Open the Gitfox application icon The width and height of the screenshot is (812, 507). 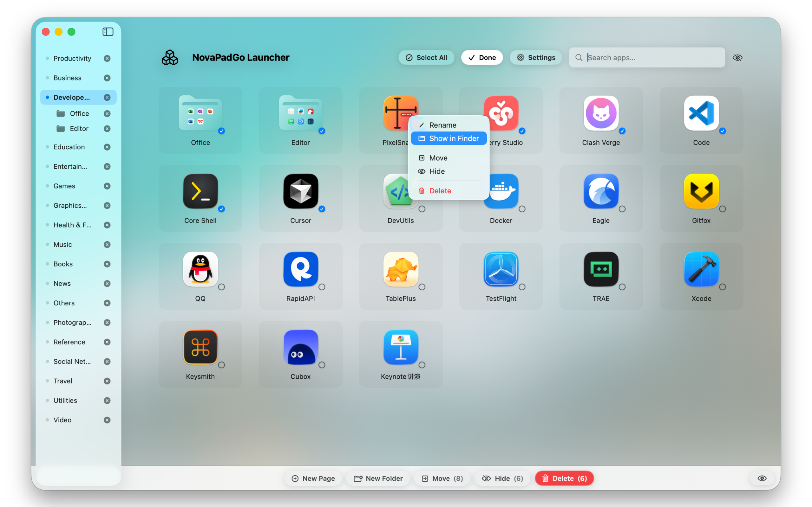click(x=701, y=191)
